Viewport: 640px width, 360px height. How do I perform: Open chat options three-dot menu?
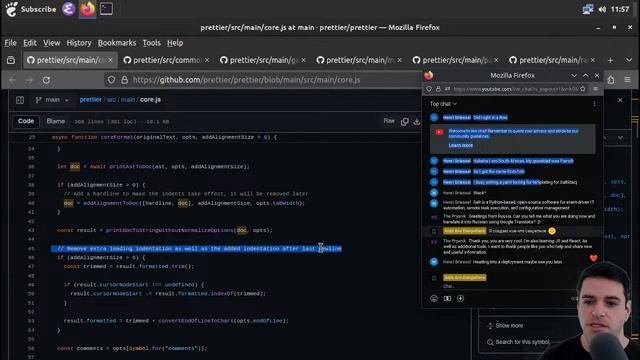click(594, 104)
